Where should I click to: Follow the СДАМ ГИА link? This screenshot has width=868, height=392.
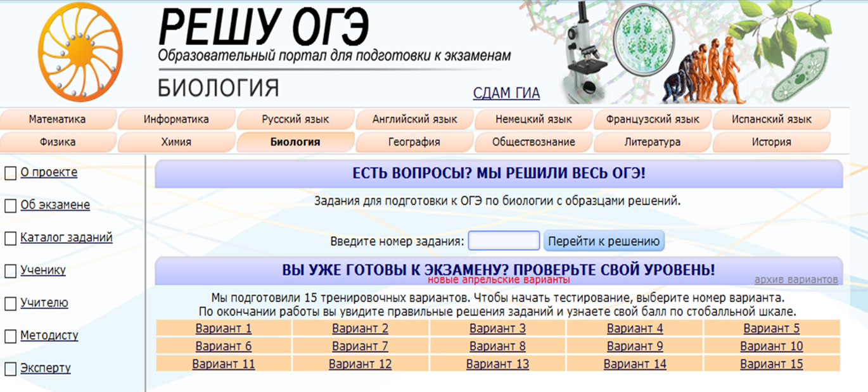[x=506, y=93]
